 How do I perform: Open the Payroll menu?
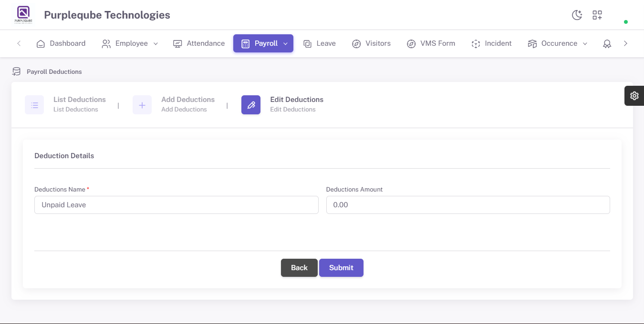click(x=263, y=43)
